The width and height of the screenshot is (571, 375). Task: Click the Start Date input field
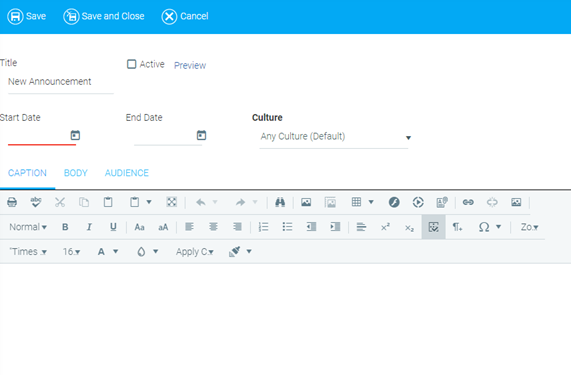point(38,136)
